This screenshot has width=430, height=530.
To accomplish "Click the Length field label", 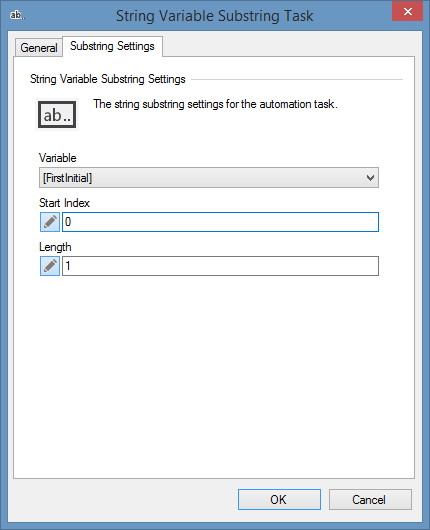I will pyautogui.click(x=55, y=247).
